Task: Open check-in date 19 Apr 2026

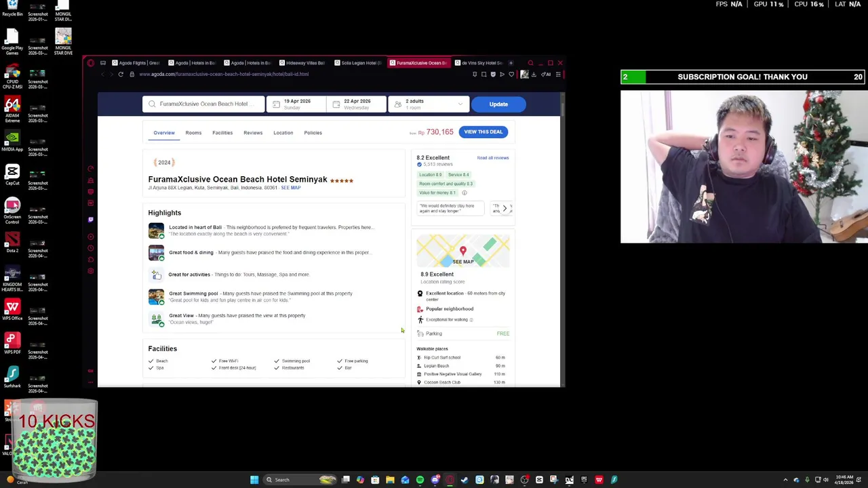Action: [296, 104]
